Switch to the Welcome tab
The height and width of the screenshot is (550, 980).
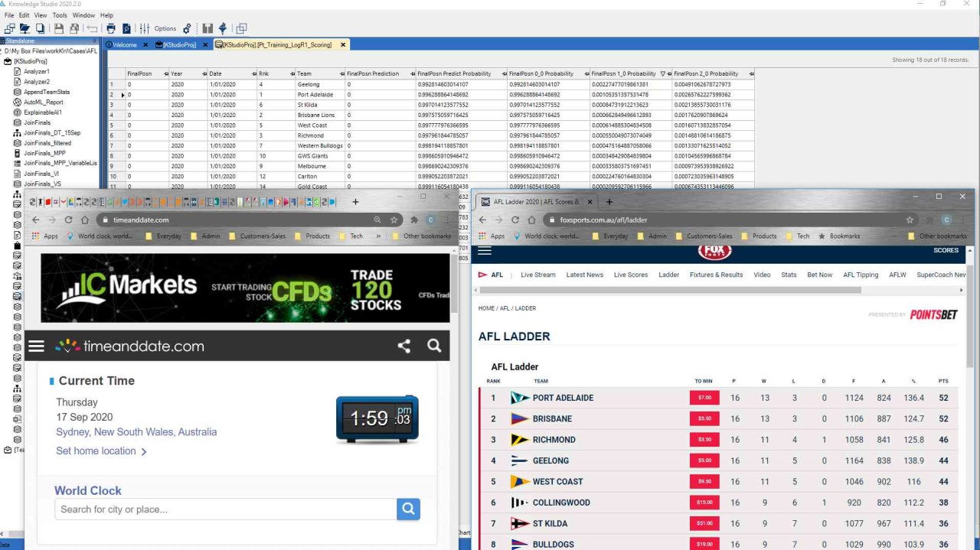125,45
